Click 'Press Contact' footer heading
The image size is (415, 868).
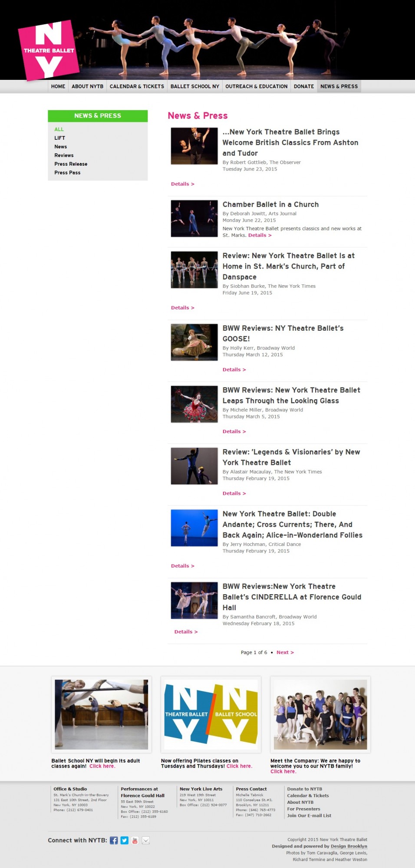pyautogui.click(x=251, y=789)
